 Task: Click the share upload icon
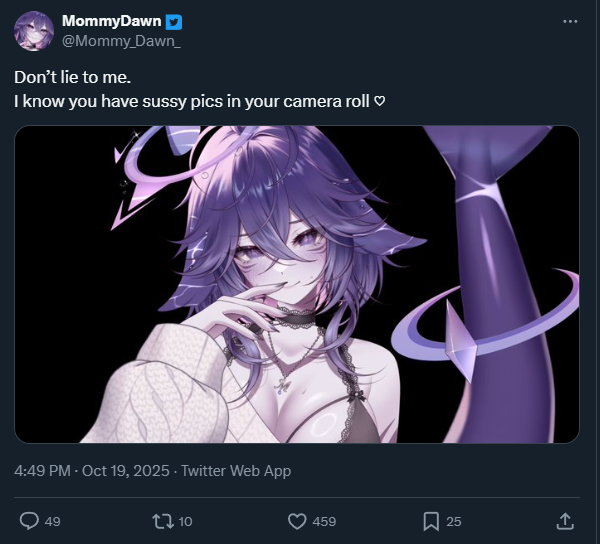pyautogui.click(x=565, y=521)
